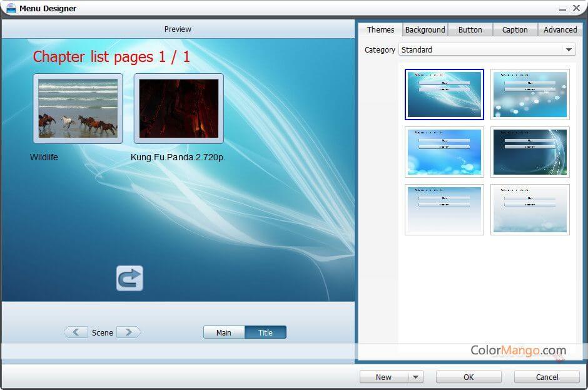Pick the dark teal swirl arc theme

[x=530, y=152]
